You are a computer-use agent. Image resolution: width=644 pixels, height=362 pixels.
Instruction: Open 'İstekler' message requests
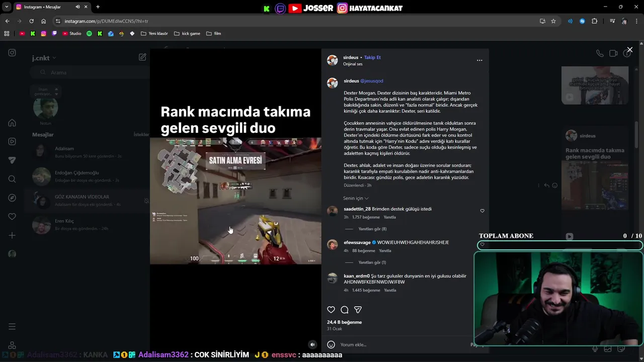(x=141, y=135)
